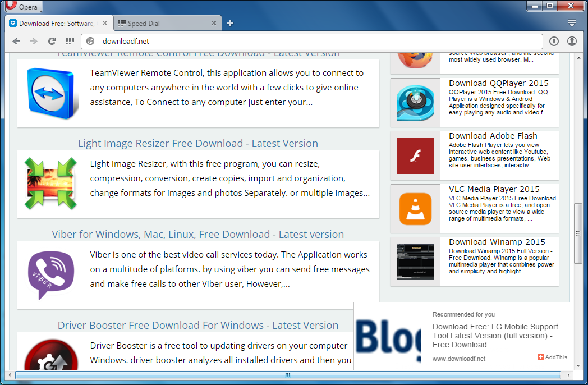
Task: Click the Viber logo image
Action: pos(51,275)
